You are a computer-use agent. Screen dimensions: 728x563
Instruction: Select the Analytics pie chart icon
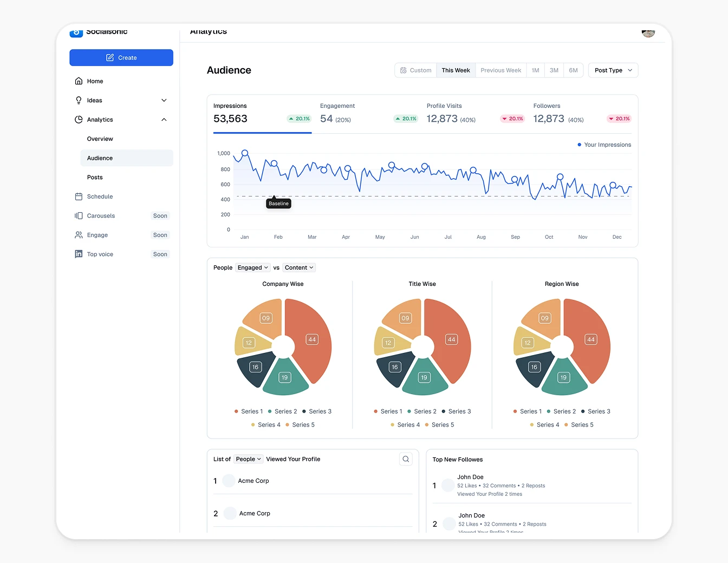[79, 120]
